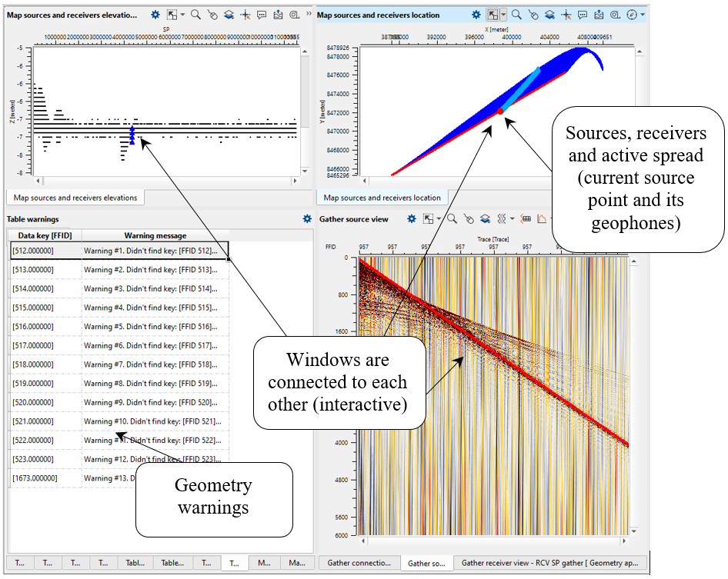Screen dimensions: 728x579
Task: Click compass icon in location map toolbar
Action: 633,15
